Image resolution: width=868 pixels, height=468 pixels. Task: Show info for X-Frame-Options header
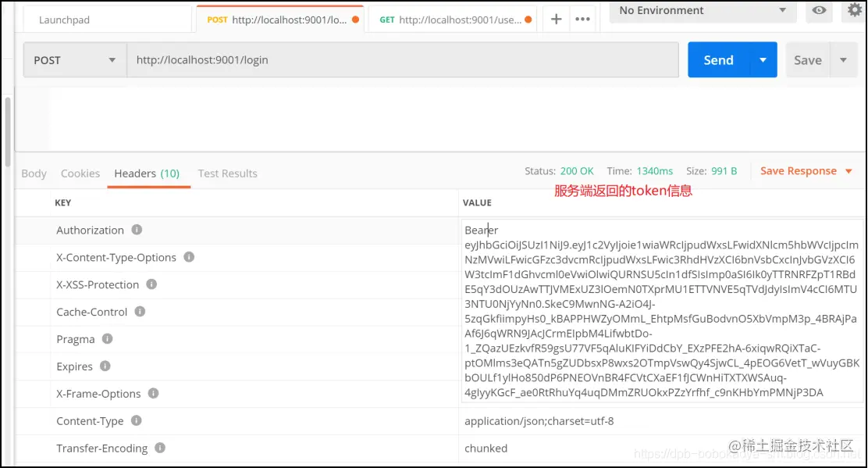click(x=153, y=393)
